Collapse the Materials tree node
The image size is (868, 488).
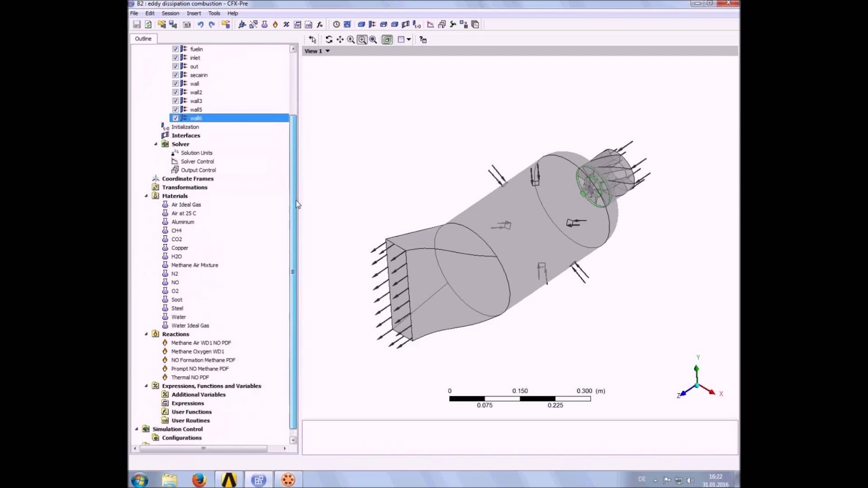146,196
